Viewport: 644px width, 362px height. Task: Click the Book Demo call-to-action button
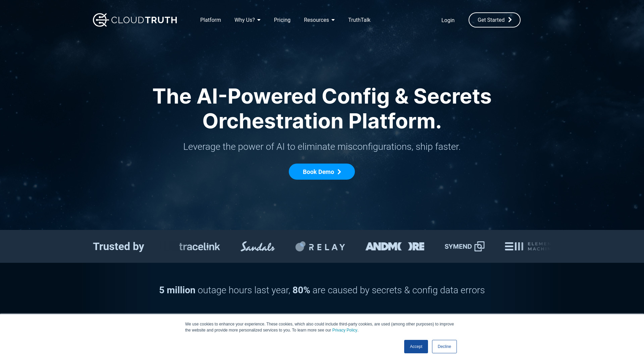(x=322, y=172)
